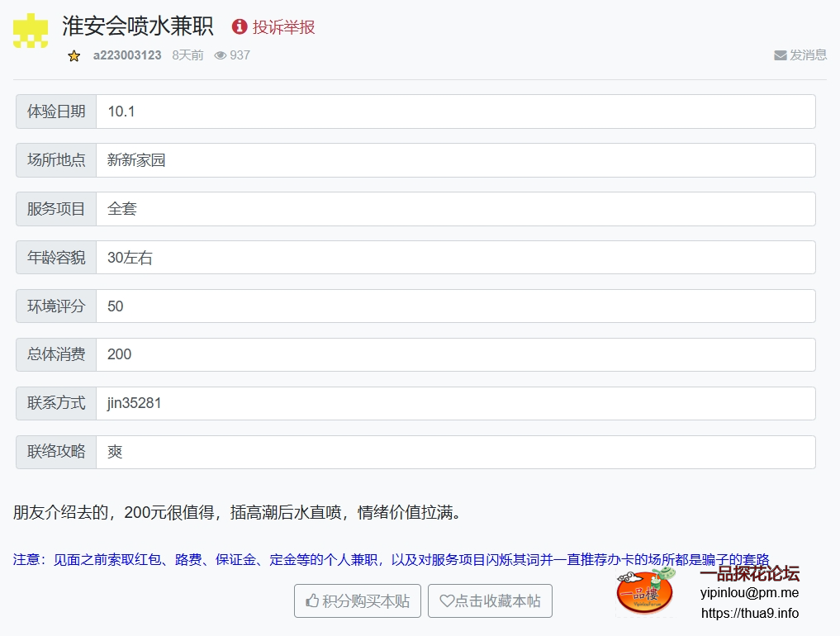Click the 点击收藏本帖 favorite button
Screen dimensions: 840x636
[x=491, y=600]
